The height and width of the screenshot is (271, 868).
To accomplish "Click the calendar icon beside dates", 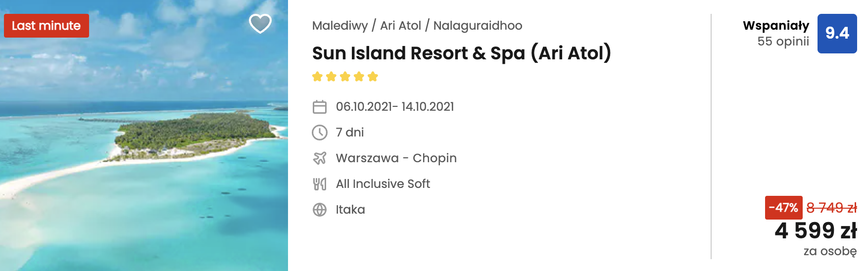I will coord(320,107).
